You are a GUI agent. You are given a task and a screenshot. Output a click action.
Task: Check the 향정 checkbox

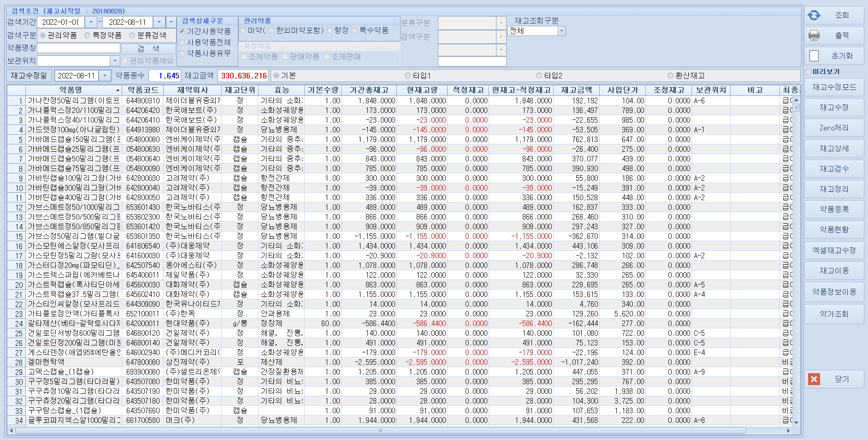pos(330,30)
